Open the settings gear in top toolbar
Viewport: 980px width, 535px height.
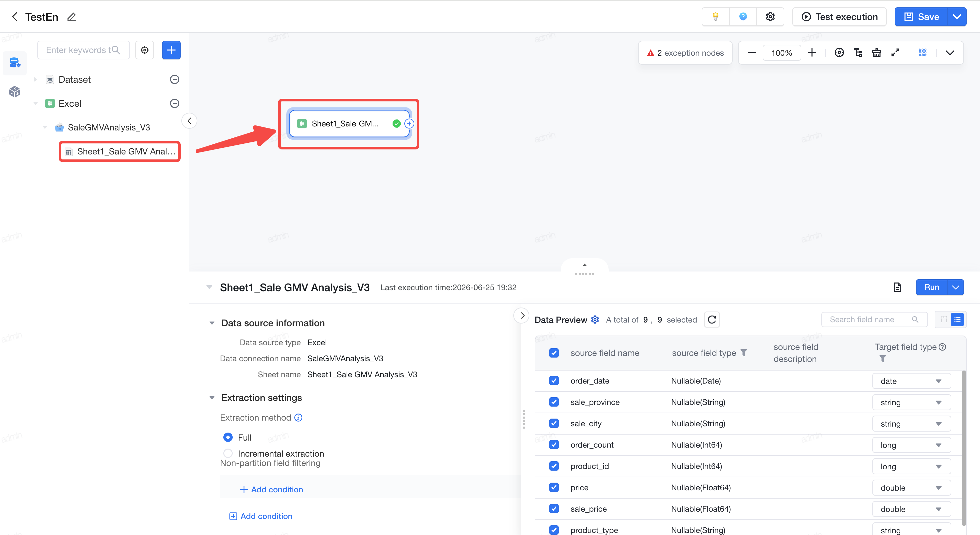point(770,17)
